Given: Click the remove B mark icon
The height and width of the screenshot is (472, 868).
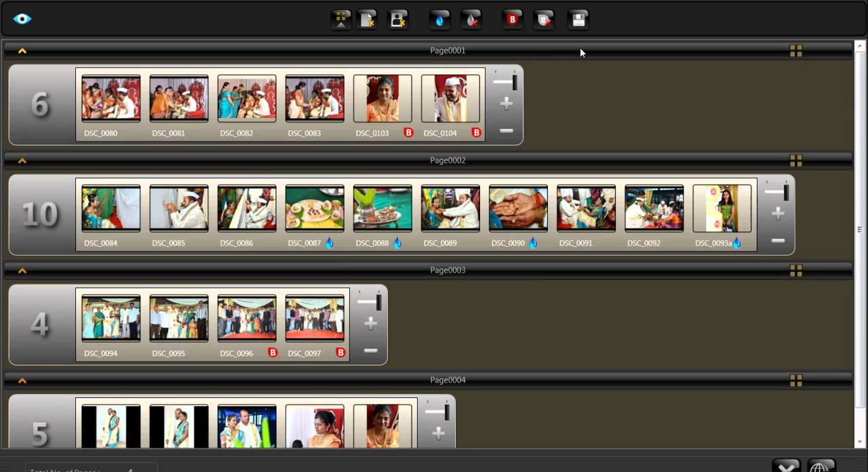Looking at the screenshot, I should click(x=544, y=20).
